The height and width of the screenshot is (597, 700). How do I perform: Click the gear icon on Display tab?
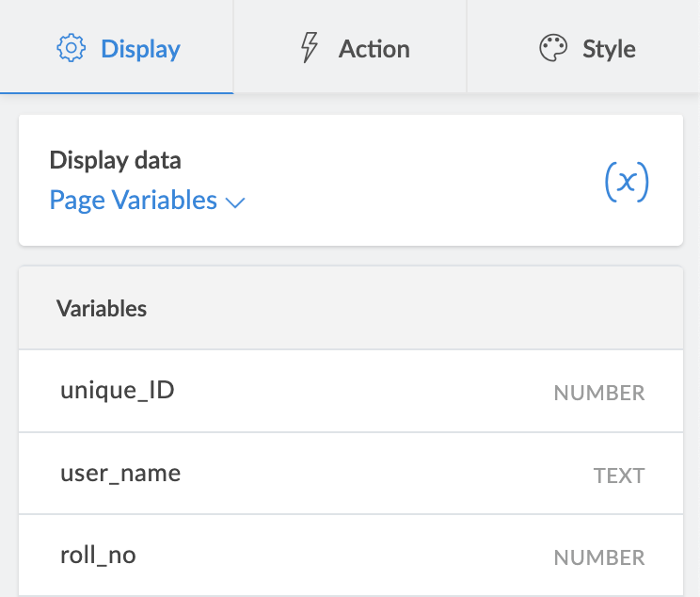click(x=71, y=48)
